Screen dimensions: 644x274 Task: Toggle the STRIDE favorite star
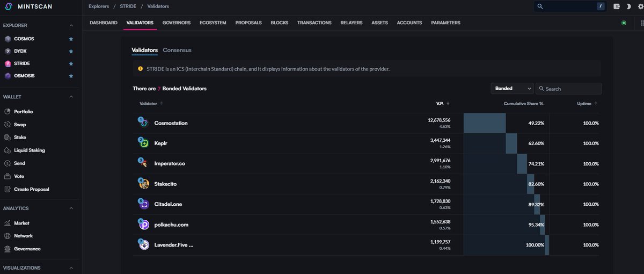(71, 64)
